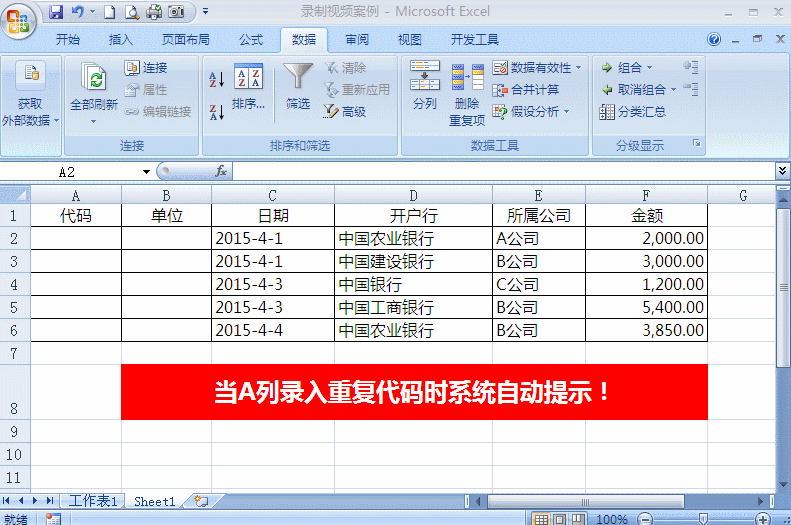Click inside the formula bar input
Screen dimensions: 791x525
503,171
